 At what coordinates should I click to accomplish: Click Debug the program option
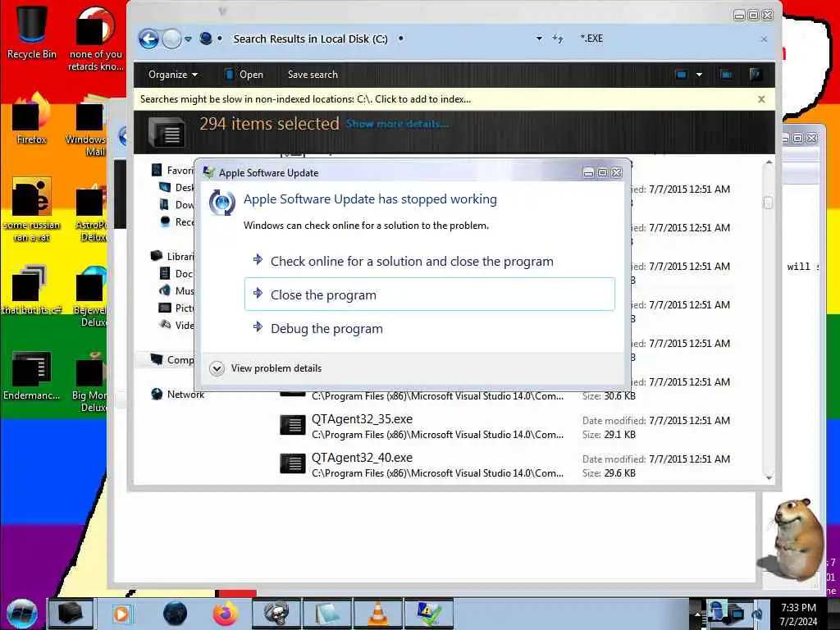(x=430, y=328)
